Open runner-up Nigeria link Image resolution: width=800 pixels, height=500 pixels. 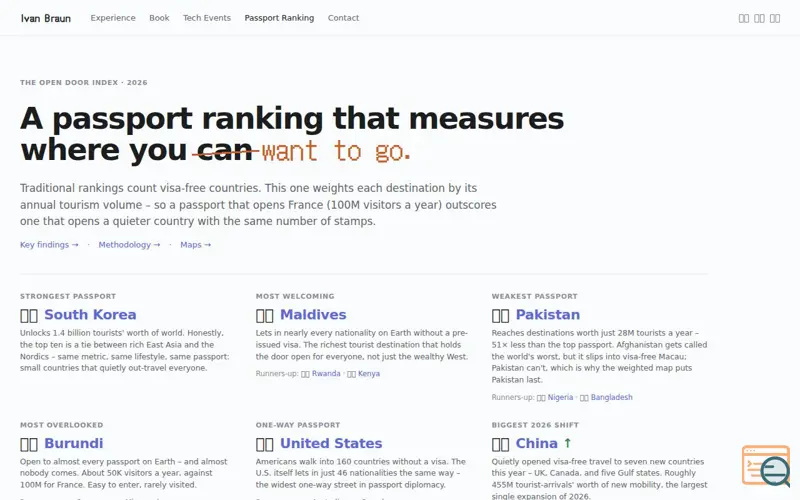coord(560,397)
